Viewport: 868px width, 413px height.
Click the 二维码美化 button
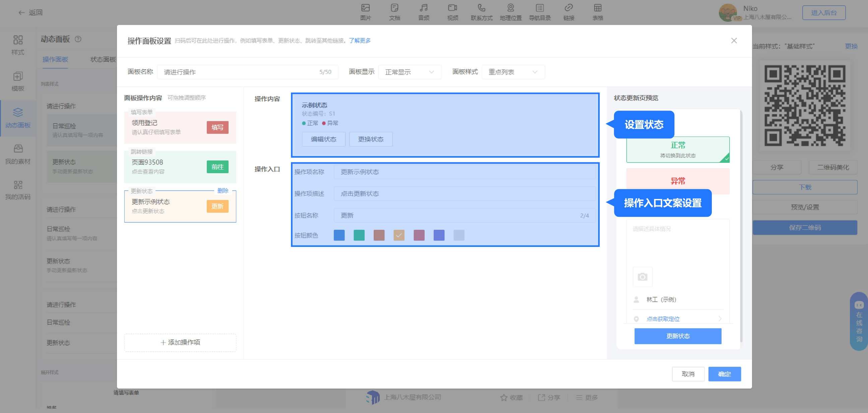coord(833,167)
